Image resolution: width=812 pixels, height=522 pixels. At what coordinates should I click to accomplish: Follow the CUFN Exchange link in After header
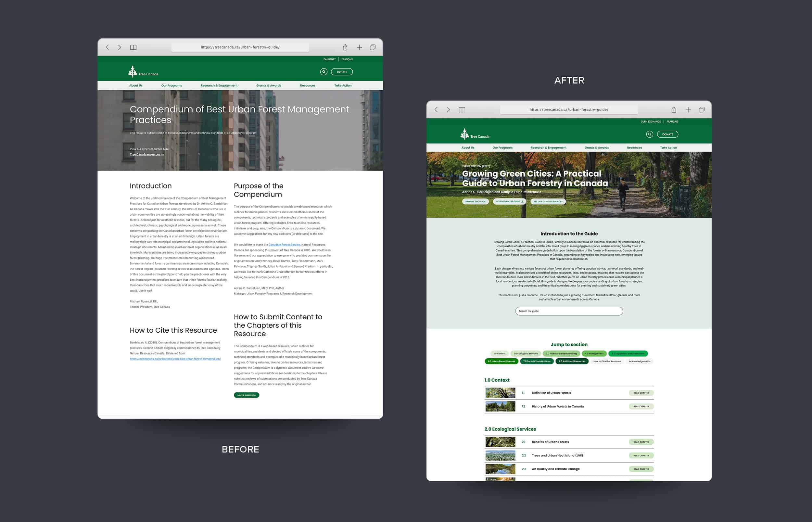(651, 122)
